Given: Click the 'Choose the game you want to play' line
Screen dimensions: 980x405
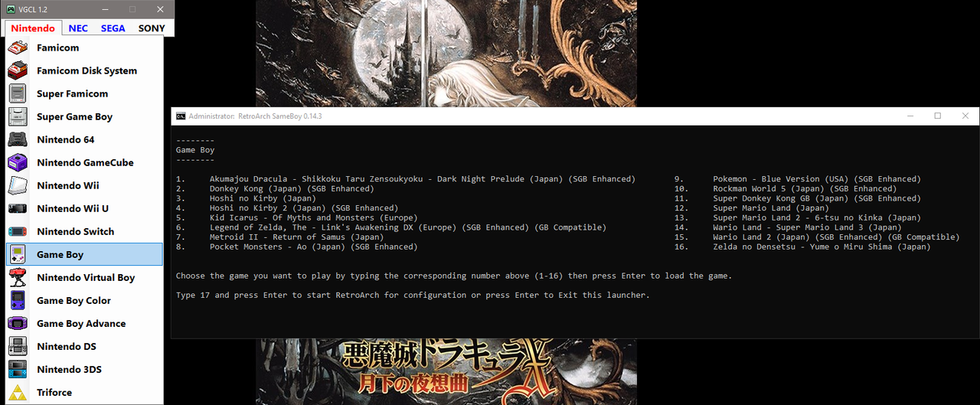Looking at the screenshot, I should pyautogui.click(x=454, y=276).
